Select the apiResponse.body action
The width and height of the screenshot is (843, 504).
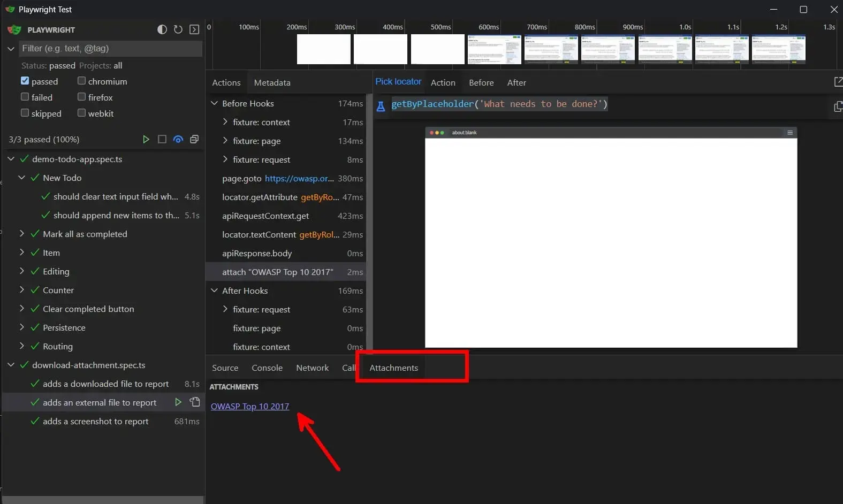pos(286,253)
